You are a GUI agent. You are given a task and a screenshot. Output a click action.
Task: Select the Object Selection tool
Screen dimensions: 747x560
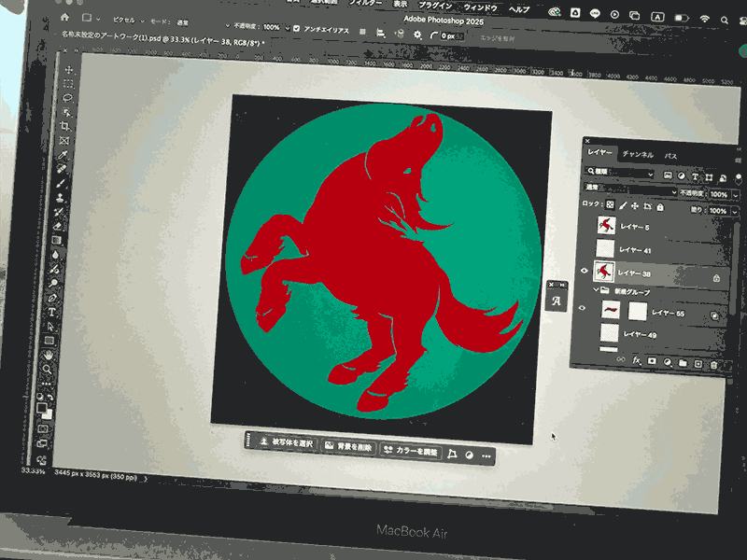(66, 112)
